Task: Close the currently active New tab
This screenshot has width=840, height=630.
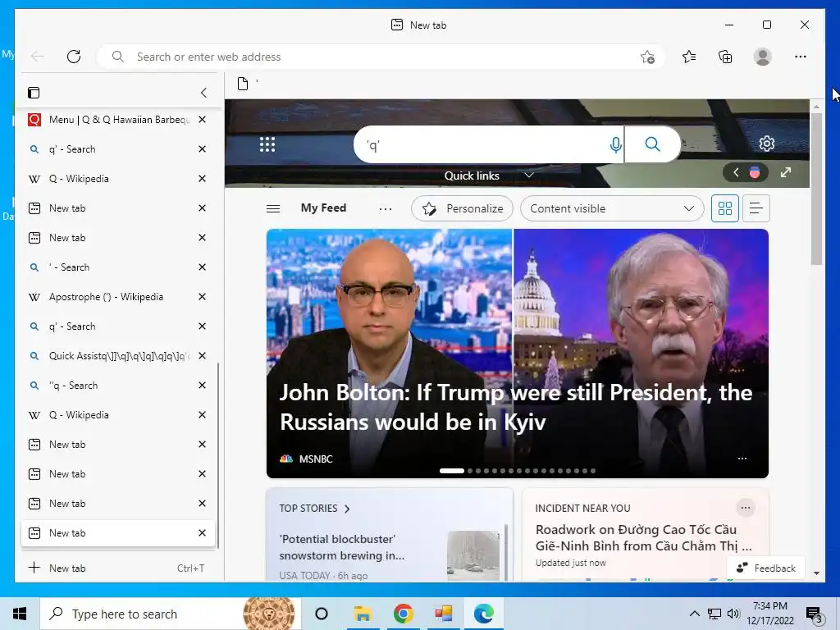Action: (x=202, y=533)
